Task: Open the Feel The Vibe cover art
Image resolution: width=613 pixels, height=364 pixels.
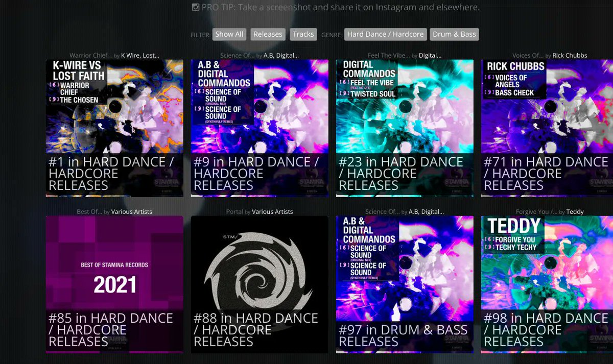Action: coord(405,128)
